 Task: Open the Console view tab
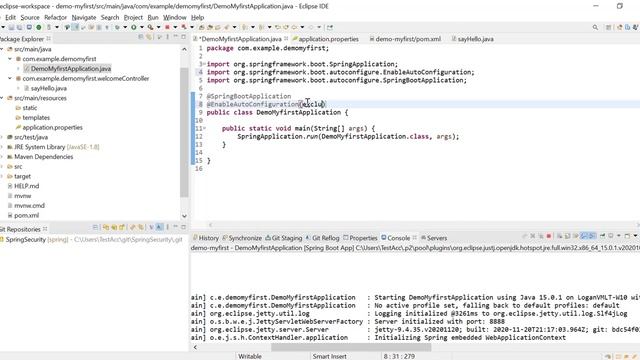[x=396, y=238]
